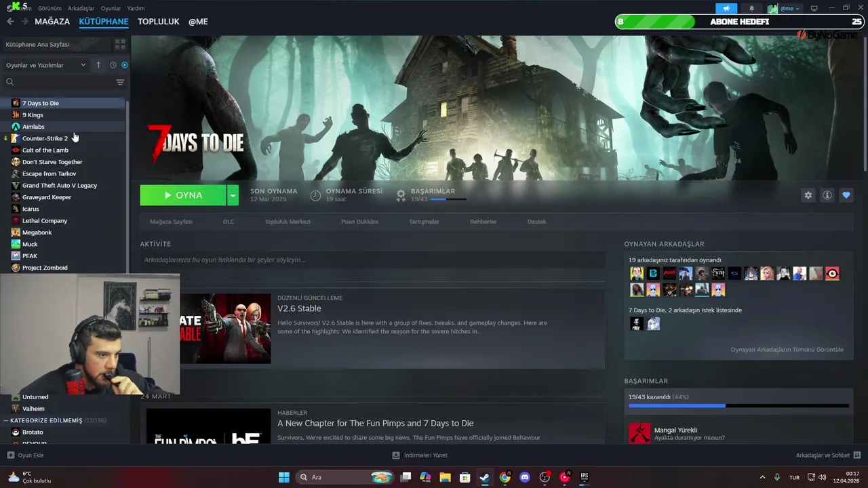Open the Topluluk Merkezi tab
The height and width of the screenshot is (488, 868).
point(288,222)
